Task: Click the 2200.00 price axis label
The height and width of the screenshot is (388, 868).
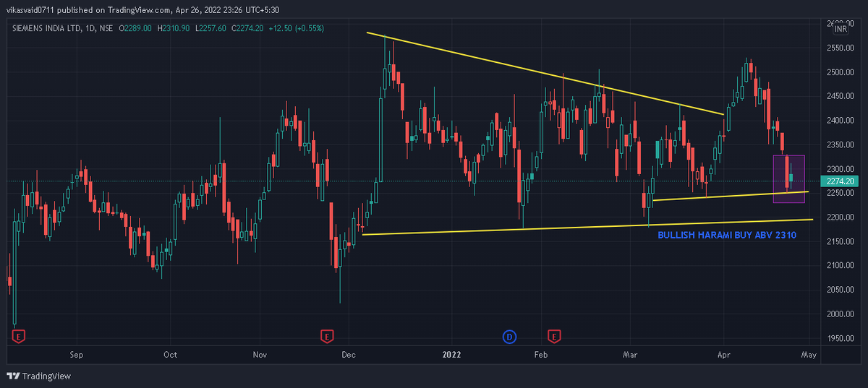Action: (x=840, y=217)
